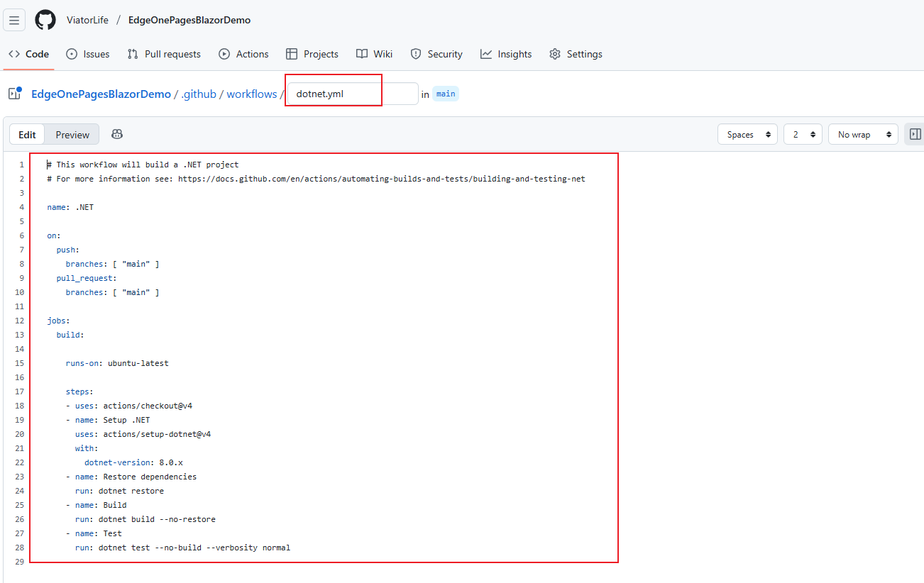The height and width of the screenshot is (583, 924).
Task: Select the Edit mode button
Action: 28,135
